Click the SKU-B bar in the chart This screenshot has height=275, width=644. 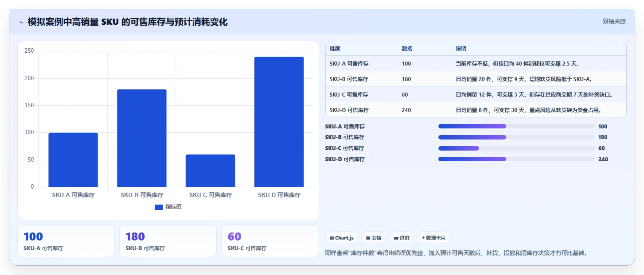click(x=142, y=138)
